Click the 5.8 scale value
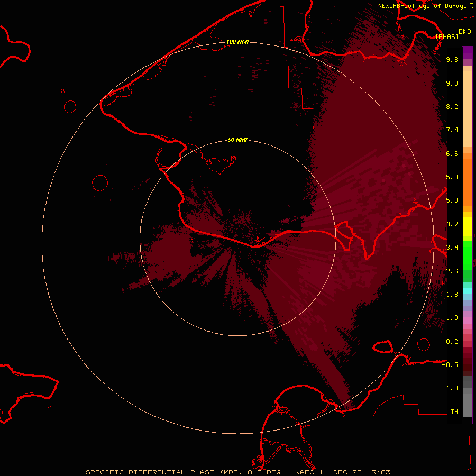The image size is (476, 476). (x=452, y=177)
